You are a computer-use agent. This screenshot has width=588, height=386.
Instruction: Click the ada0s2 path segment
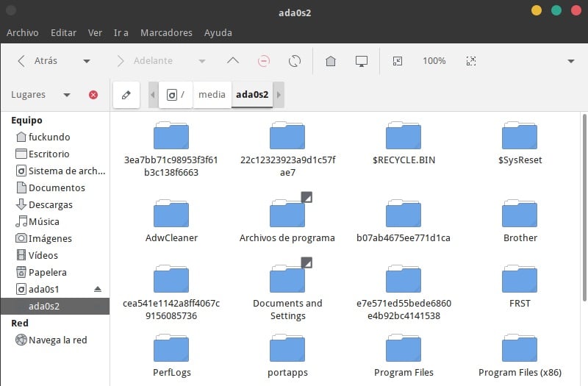[252, 95]
